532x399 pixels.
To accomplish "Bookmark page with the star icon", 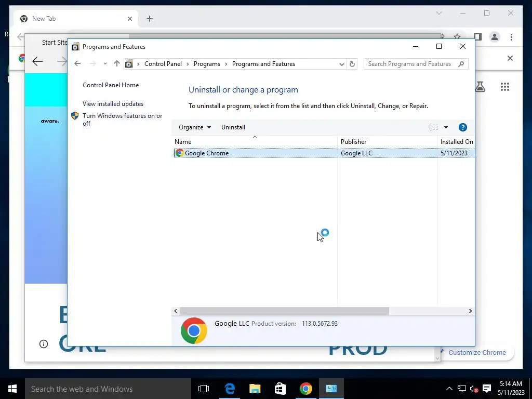I will coord(457,37).
